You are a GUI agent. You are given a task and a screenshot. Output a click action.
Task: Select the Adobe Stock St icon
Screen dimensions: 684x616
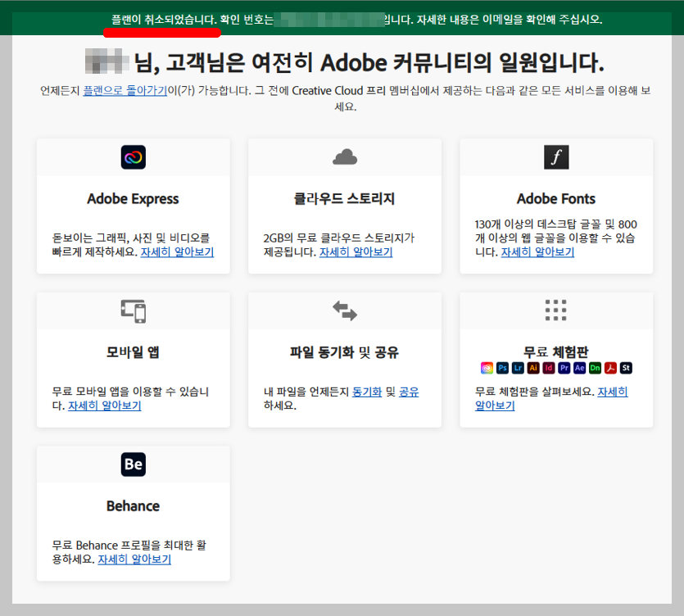[x=627, y=368]
